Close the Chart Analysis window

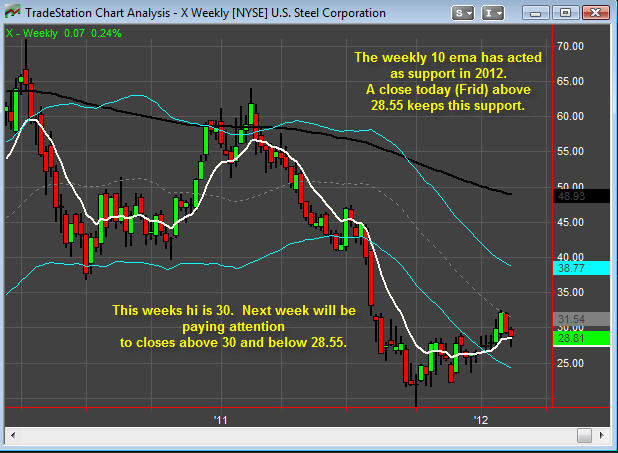coord(596,13)
